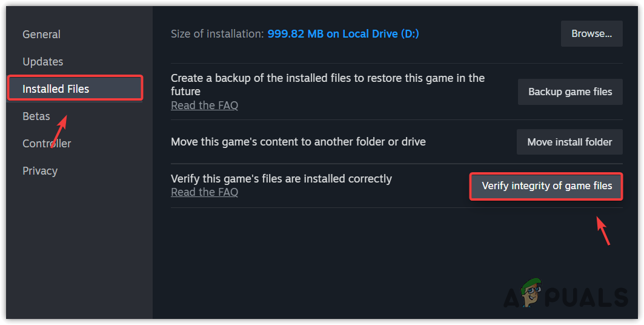Click 'Move this game's content' description text

coord(298,142)
